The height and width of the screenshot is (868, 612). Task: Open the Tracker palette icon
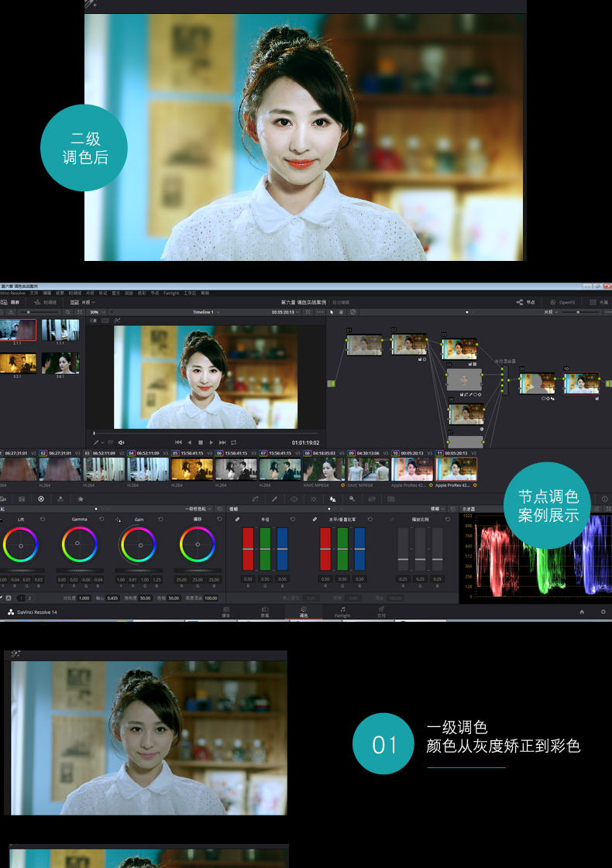click(314, 499)
